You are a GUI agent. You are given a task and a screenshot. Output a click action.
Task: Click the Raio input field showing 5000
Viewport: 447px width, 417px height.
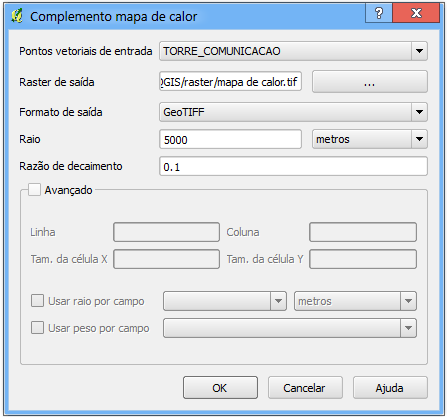(230, 139)
